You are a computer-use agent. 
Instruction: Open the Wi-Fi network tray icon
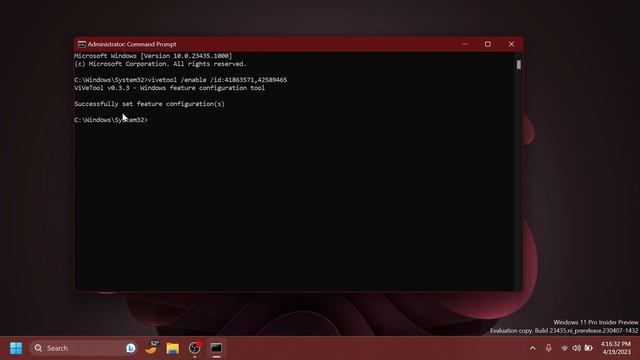564,348
